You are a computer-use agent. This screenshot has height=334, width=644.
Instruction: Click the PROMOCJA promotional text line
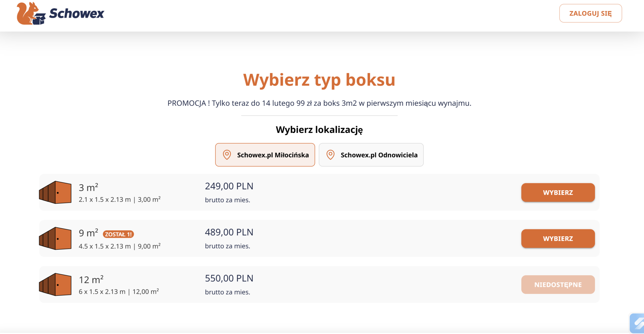(319, 103)
